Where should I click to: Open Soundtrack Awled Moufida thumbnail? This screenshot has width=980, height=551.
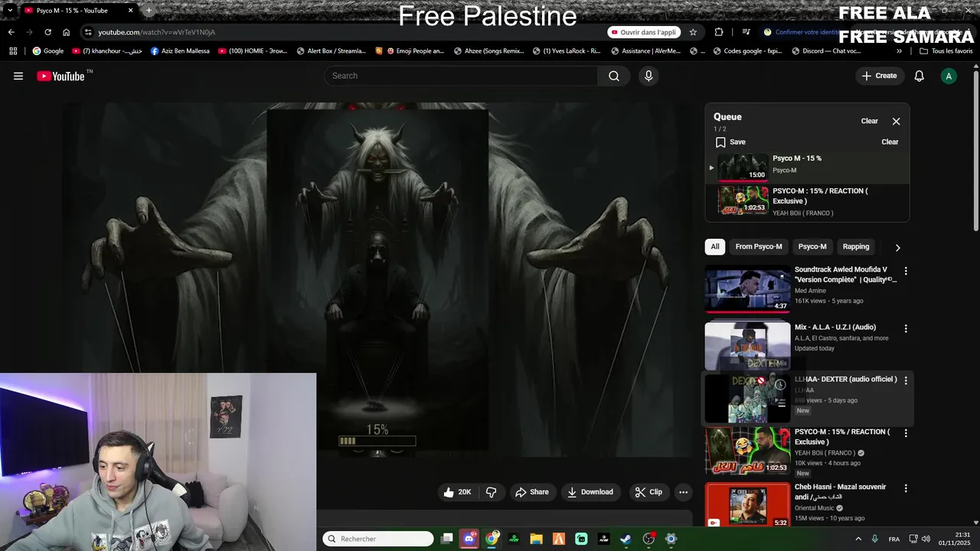[747, 289]
